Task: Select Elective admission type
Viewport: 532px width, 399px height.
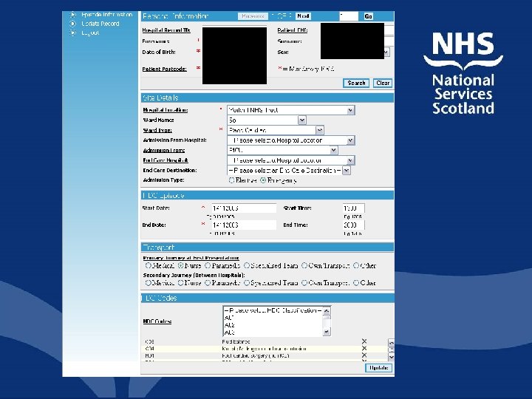Action: (x=232, y=180)
